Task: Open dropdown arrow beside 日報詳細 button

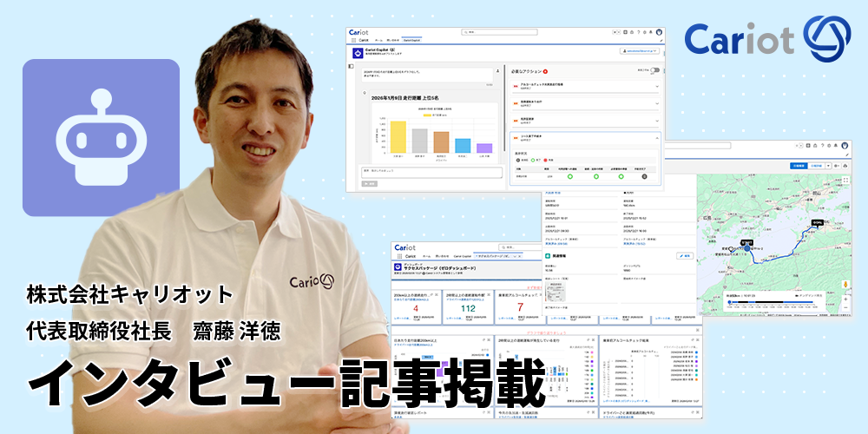Action: (828, 166)
